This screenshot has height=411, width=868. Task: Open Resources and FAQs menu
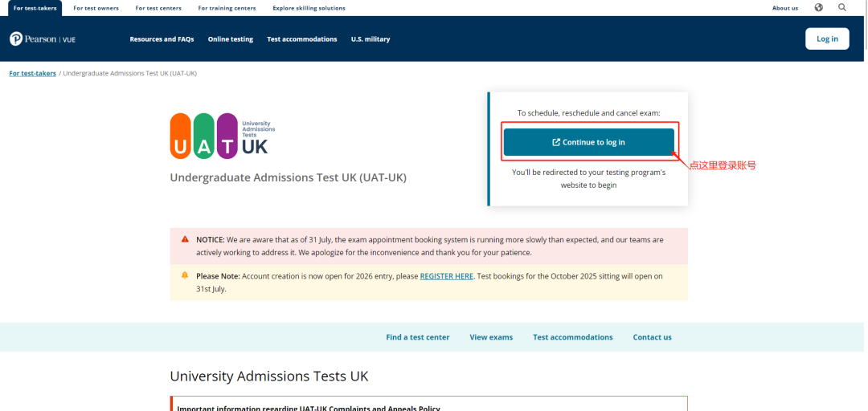(x=162, y=39)
